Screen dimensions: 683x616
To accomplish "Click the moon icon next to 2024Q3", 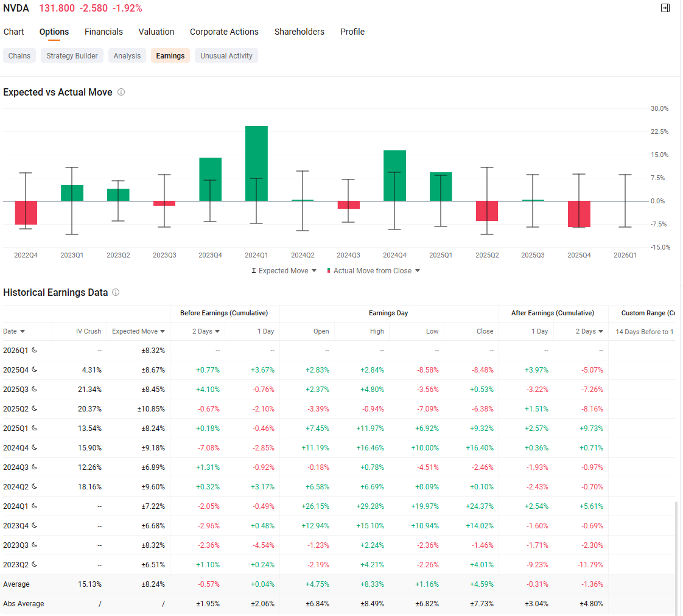I will (35, 467).
